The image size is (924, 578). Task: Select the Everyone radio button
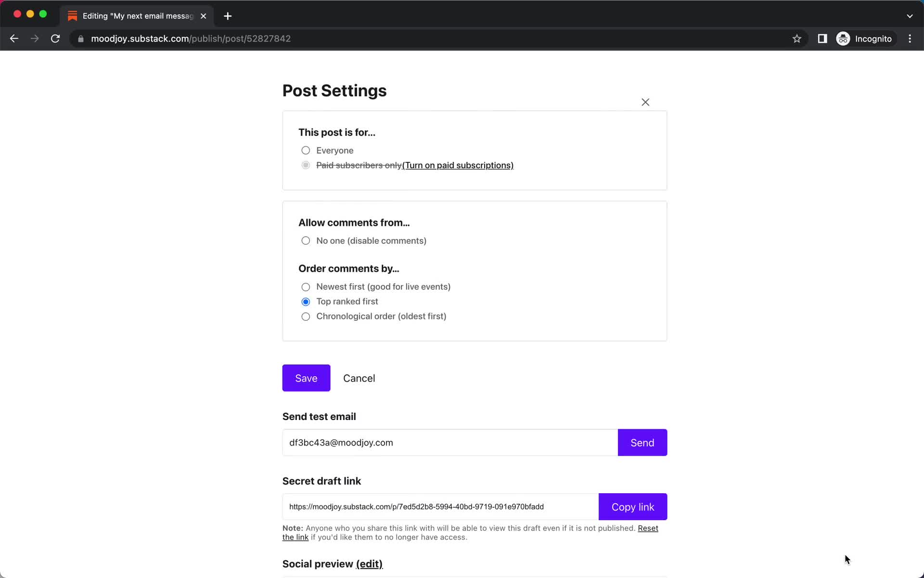[x=305, y=150]
